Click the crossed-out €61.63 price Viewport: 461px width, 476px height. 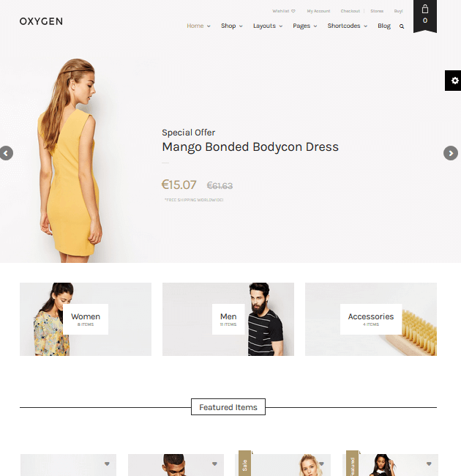click(x=220, y=185)
